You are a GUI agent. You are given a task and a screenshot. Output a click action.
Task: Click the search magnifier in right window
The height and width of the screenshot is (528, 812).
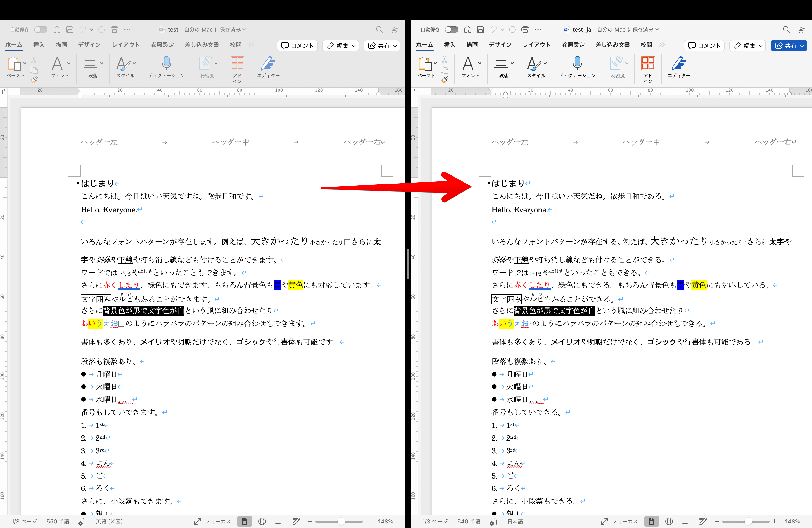[x=786, y=30]
